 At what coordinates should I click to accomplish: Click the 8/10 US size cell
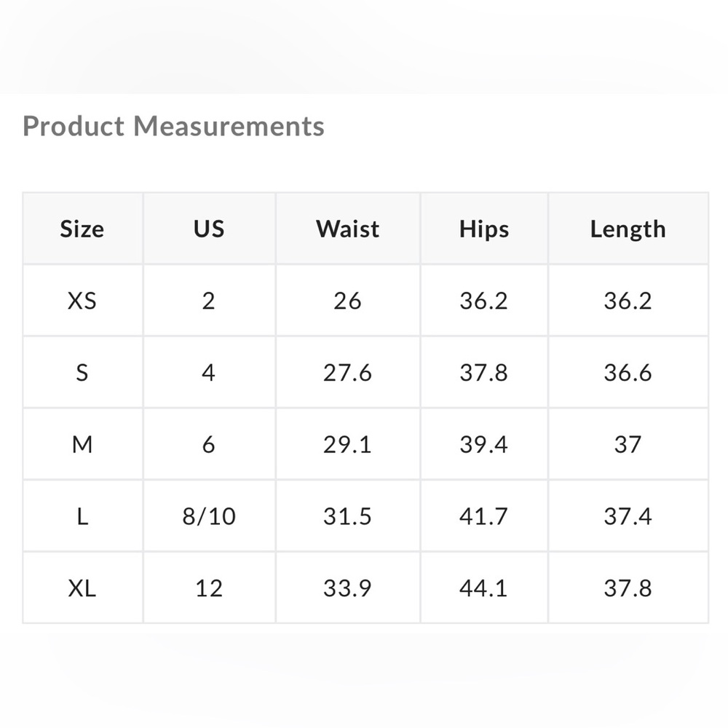coord(209,516)
